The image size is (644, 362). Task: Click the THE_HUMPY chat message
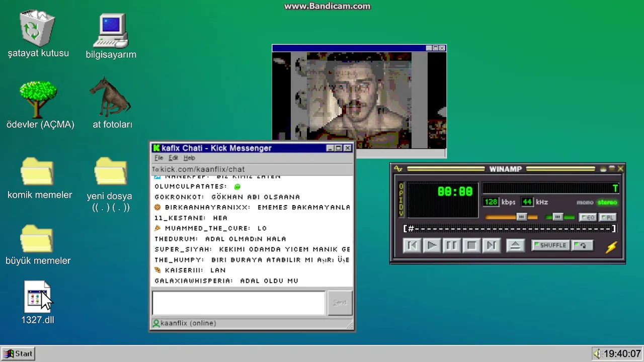pos(252,260)
